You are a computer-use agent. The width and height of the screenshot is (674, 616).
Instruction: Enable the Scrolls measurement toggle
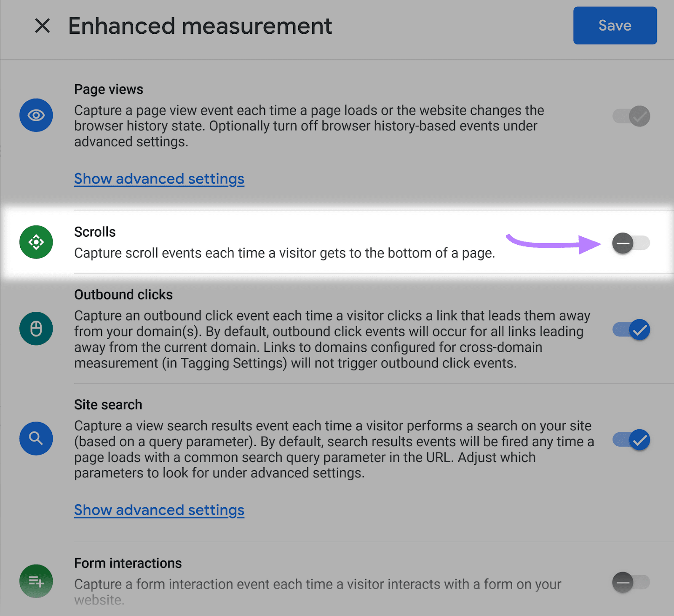pos(631,243)
